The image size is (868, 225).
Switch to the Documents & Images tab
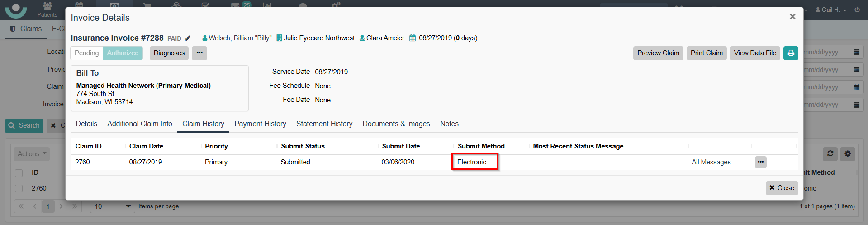(396, 124)
